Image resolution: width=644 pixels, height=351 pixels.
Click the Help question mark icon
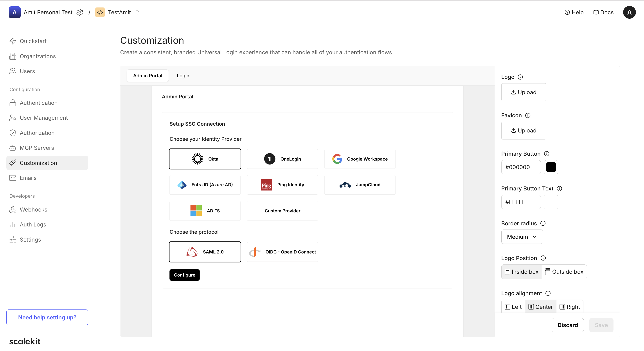(x=567, y=12)
